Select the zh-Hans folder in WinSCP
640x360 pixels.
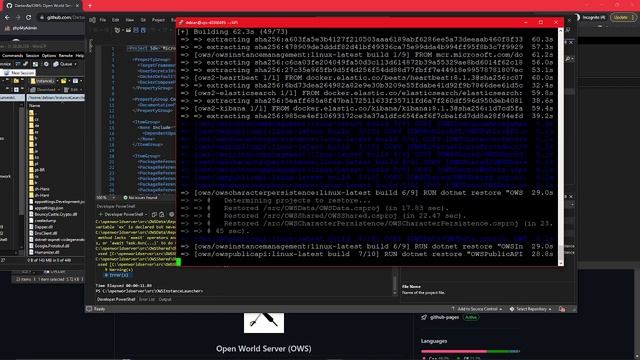pyautogui.click(x=40, y=189)
